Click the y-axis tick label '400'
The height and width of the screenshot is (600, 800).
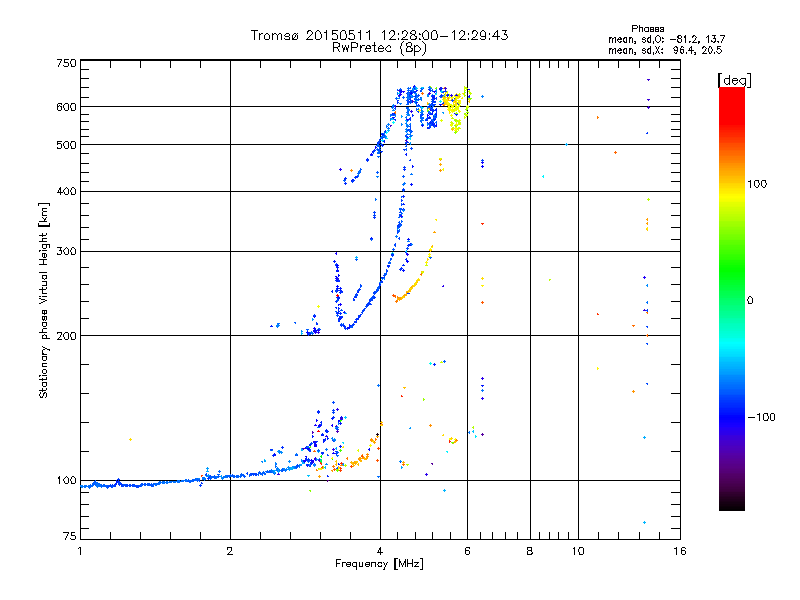66,192
